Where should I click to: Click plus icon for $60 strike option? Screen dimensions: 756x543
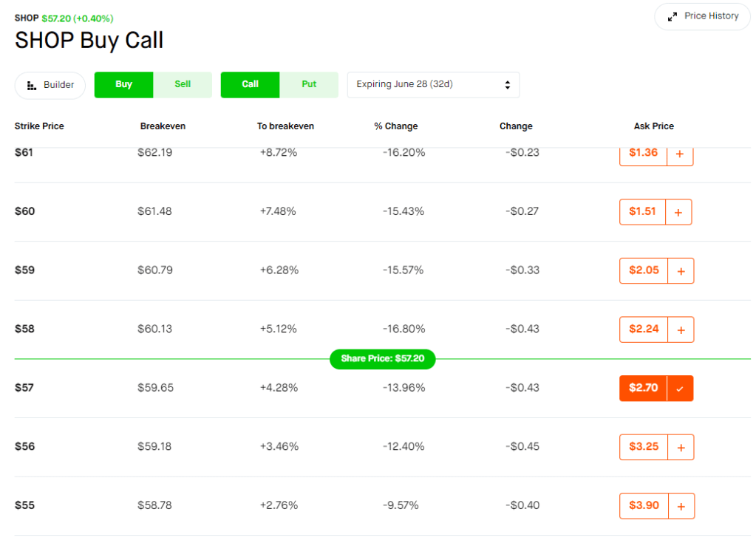click(678, 212)
